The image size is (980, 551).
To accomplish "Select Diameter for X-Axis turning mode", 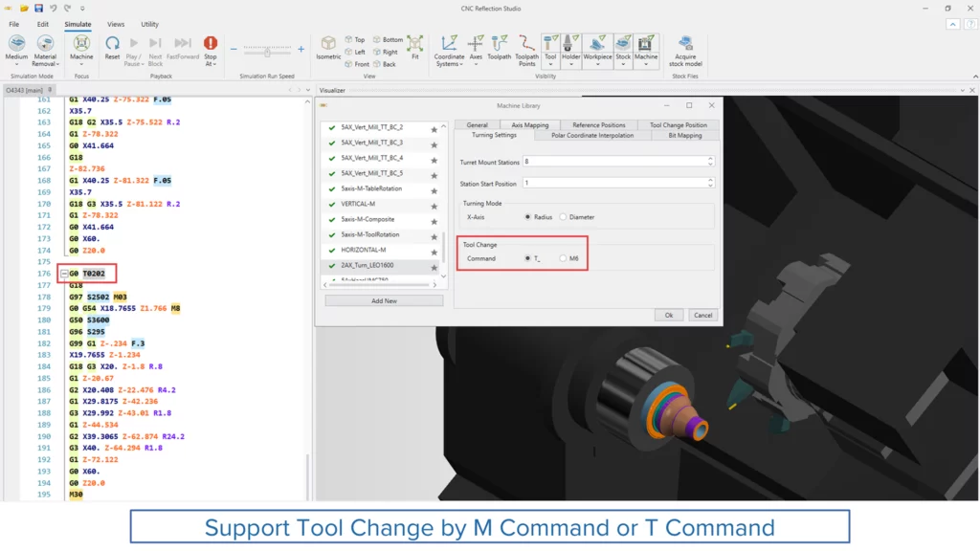I will 564,217.
